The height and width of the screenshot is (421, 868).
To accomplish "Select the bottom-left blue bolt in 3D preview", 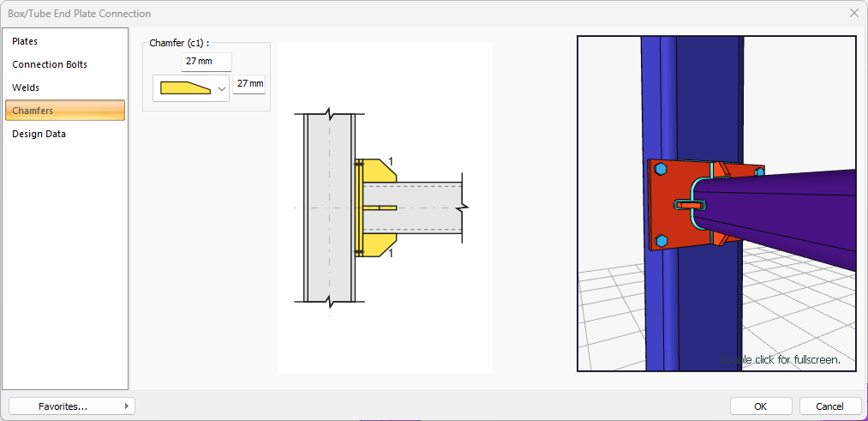I will click(659, 239).
